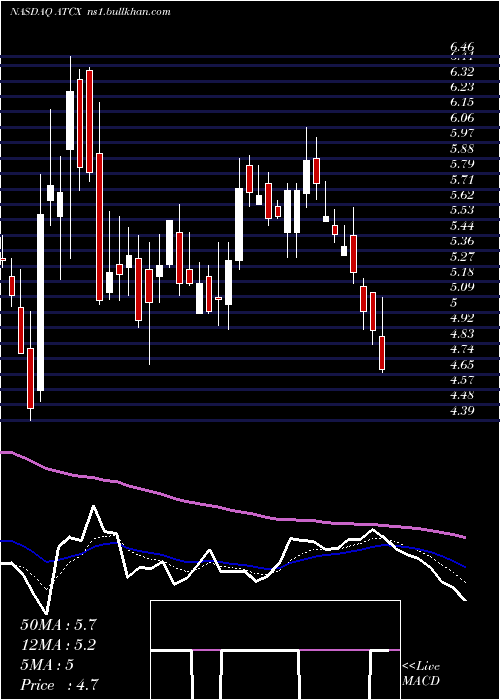This screenshot has width=500, height=700.
Task: Click the '50MA : 5.7' indicator readout
Action: [x=58, y=625]
